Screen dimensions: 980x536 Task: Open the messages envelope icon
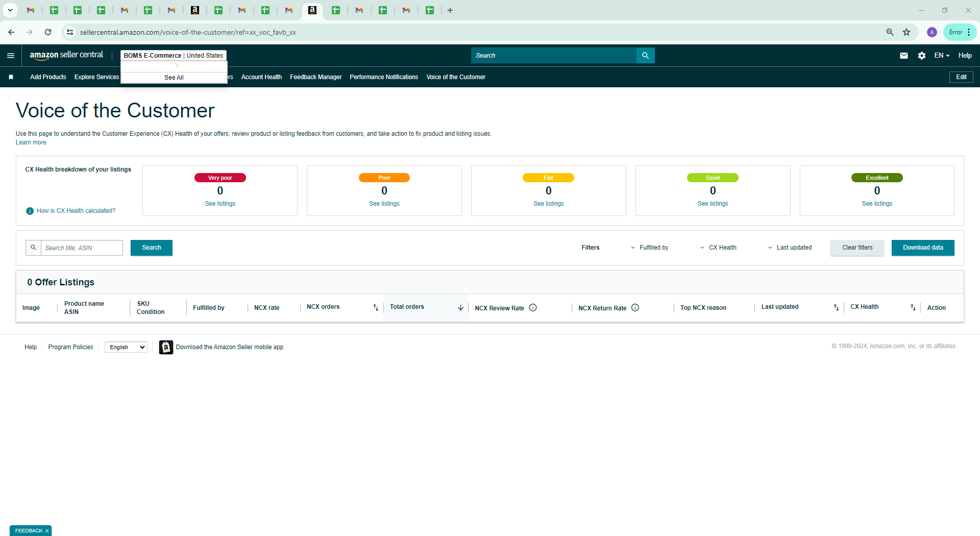tap(903, 56)
